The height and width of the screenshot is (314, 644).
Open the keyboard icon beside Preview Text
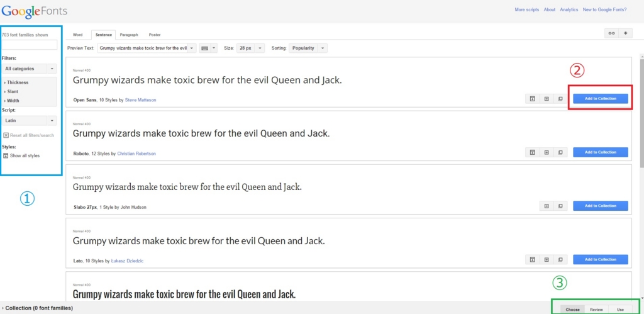pyautogui.click(x=204, y=48)
